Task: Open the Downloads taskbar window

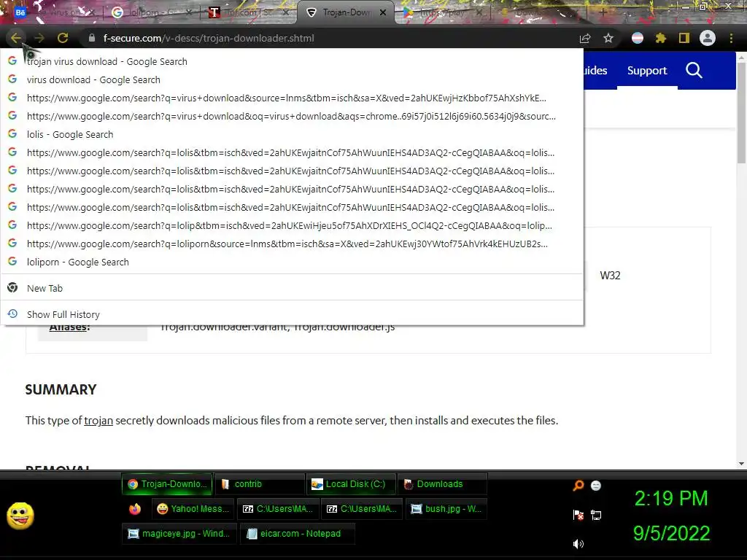Action: pyautogui.click(x=442, y=484)
